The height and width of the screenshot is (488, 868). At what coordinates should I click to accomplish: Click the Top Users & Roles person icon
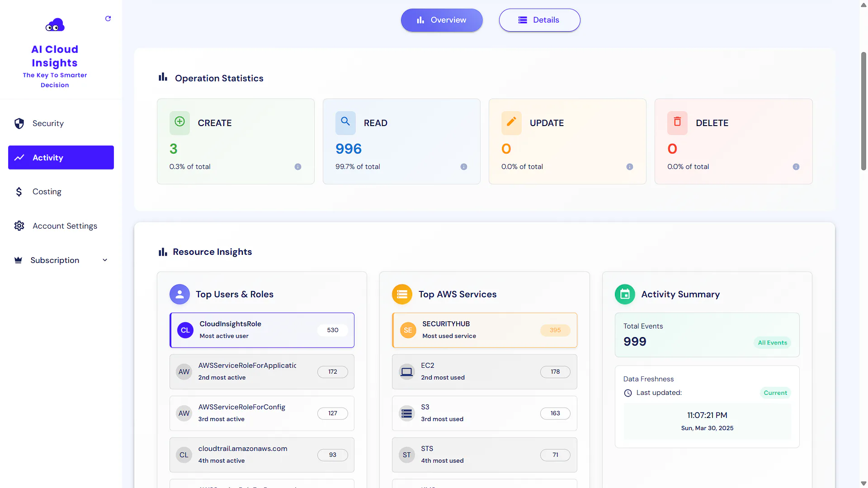[179, 294]
